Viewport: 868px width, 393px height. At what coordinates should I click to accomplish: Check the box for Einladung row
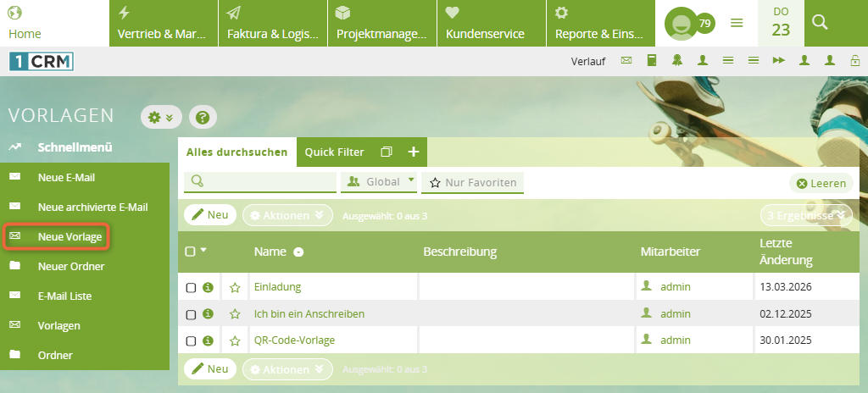[191, 288]
